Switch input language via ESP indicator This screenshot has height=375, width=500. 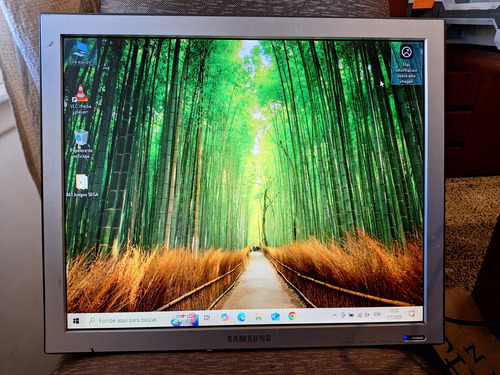pos(377,314)
